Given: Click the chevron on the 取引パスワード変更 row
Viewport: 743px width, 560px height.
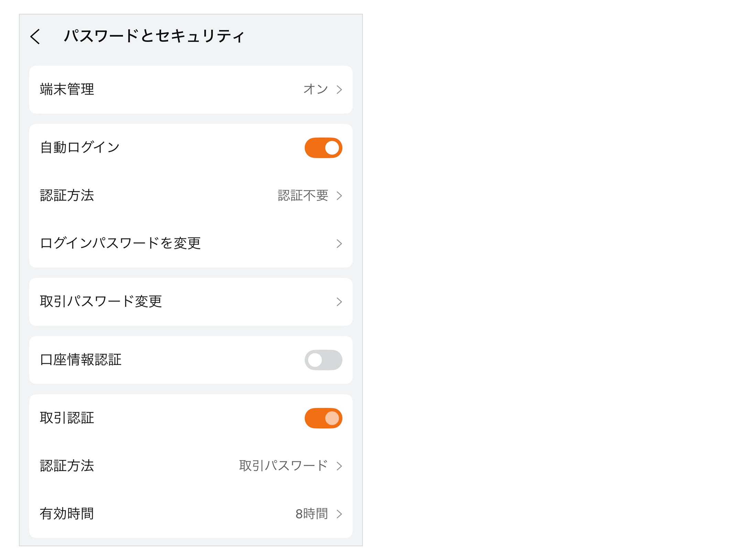Looking at the screenshot, I should coord(339,302).
